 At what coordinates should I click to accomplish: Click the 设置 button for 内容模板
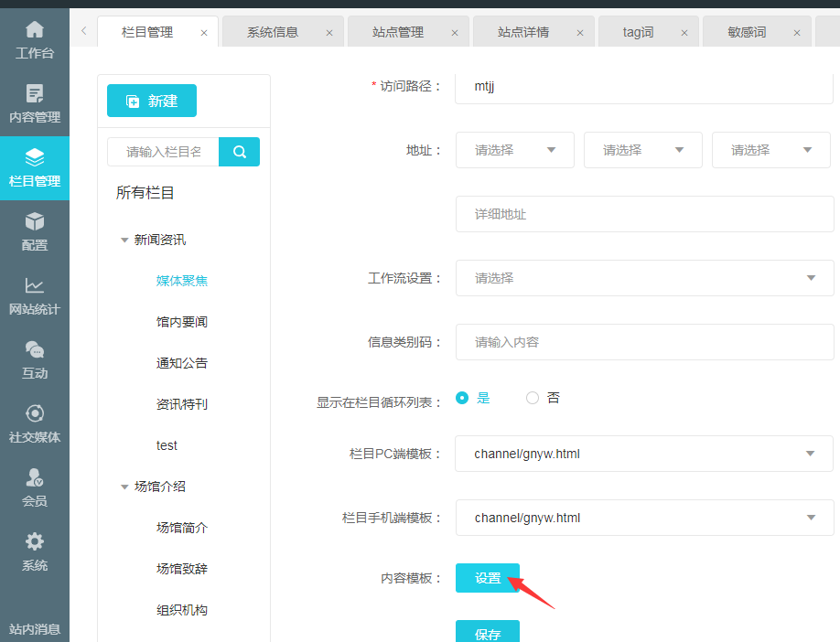pos(488,578)
